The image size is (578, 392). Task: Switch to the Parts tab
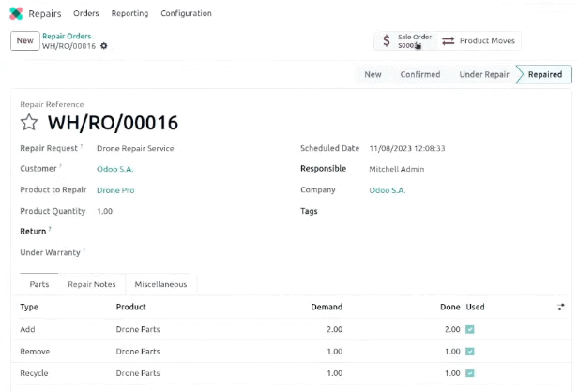click(x=39, y=284)
